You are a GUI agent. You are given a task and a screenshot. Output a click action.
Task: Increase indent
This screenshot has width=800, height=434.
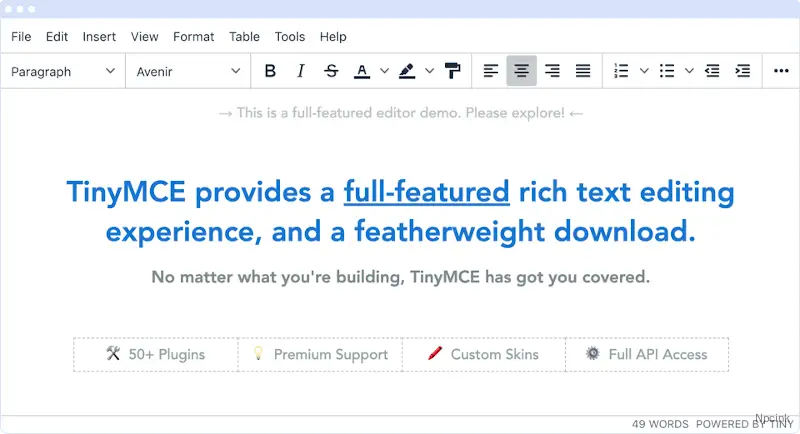tap(742, 71)
